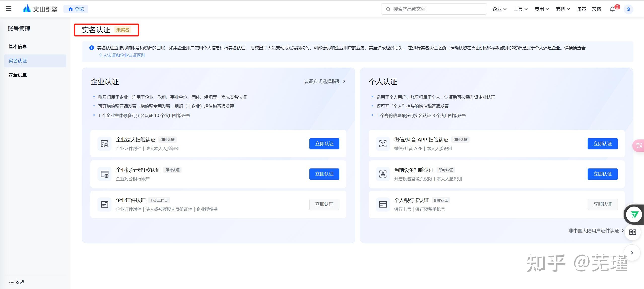Open the 个人认证和企业认证区别 link
Screen dimensions: 644x289
122,55
